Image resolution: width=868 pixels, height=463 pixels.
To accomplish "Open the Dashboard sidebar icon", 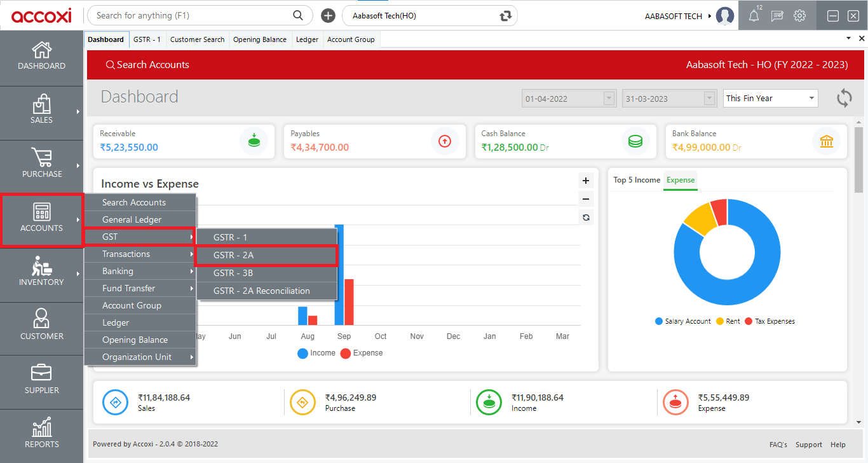I will click(x=41, y=56).
